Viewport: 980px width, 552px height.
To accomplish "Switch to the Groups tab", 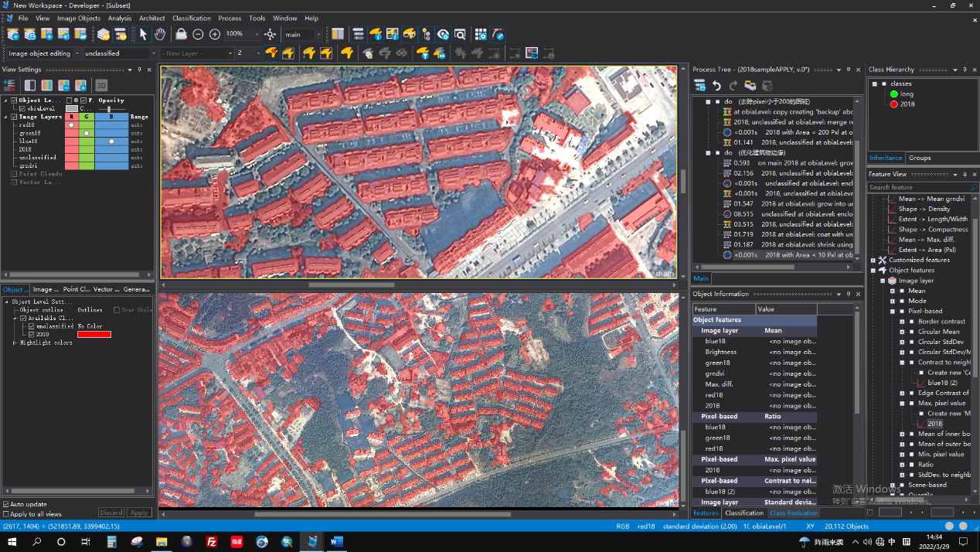I will click(919, 158).
